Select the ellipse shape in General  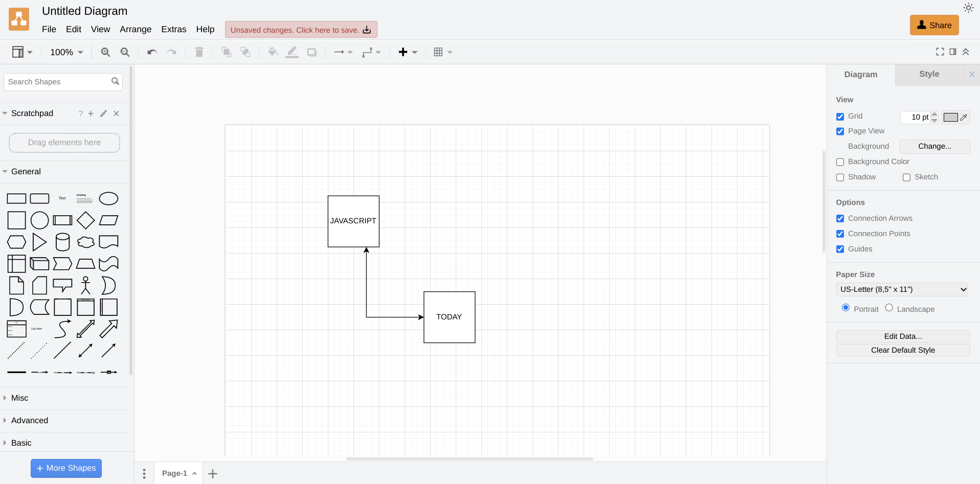(x=108, y=198)
